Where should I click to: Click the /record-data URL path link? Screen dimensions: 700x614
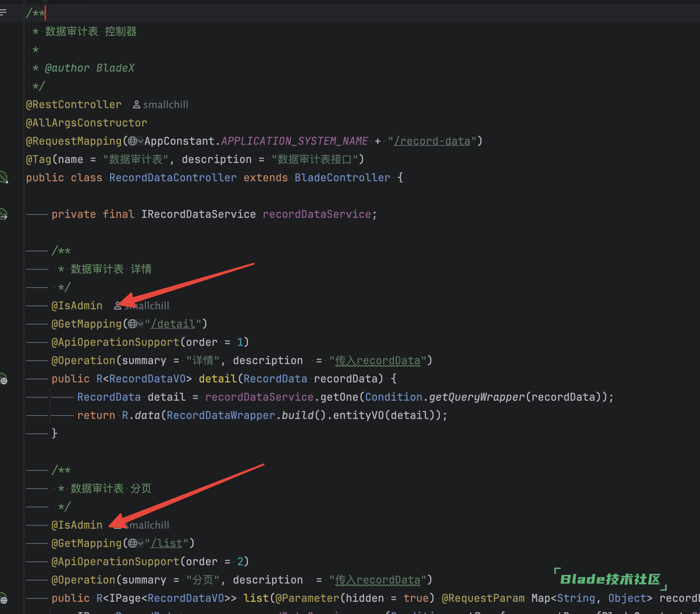point(432,141)
